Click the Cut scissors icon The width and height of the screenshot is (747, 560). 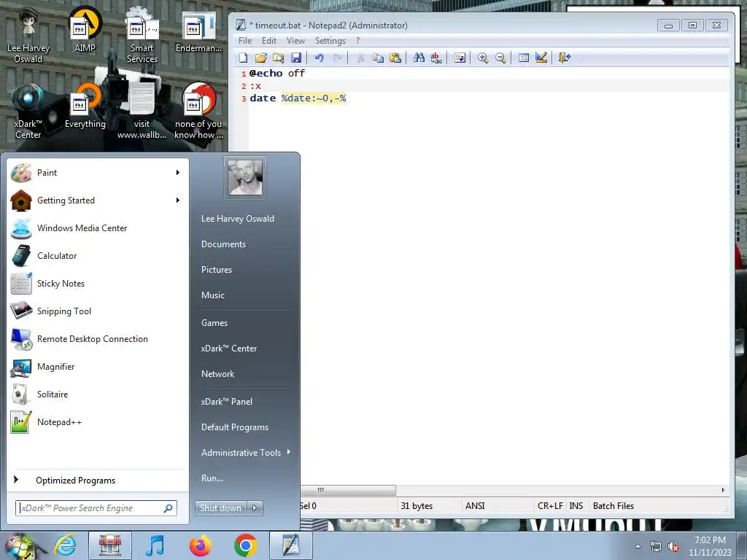coord(360,58)
